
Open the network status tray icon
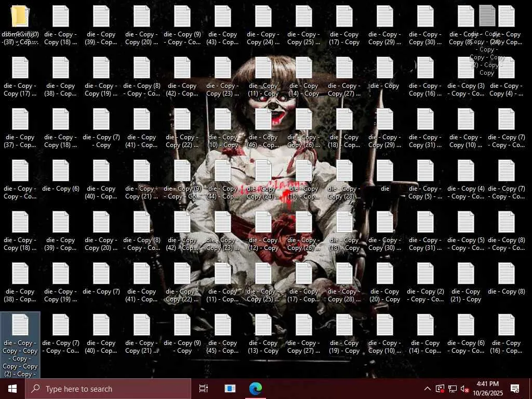[453, 389]
